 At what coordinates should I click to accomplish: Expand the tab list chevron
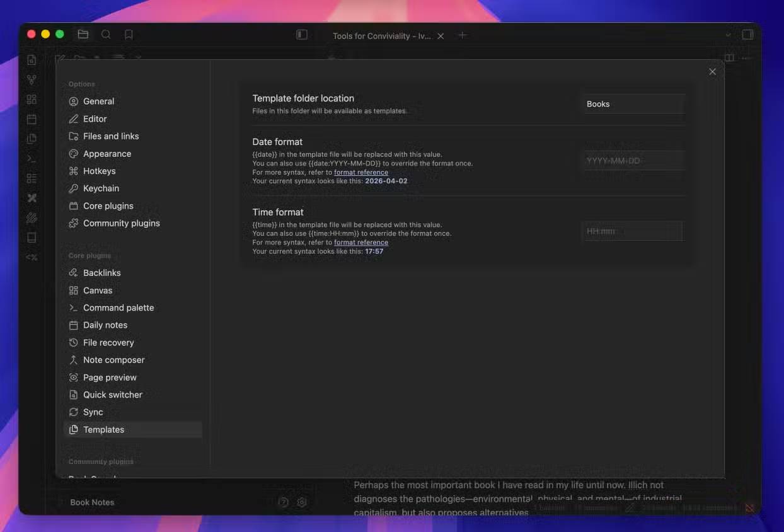[729, 35]
